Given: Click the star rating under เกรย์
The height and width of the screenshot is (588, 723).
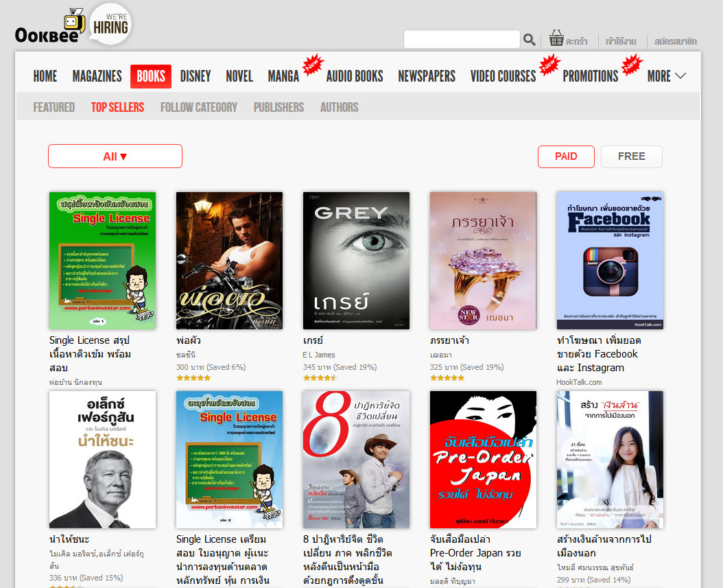Looking at the screenshot, I should coord(320,378).
